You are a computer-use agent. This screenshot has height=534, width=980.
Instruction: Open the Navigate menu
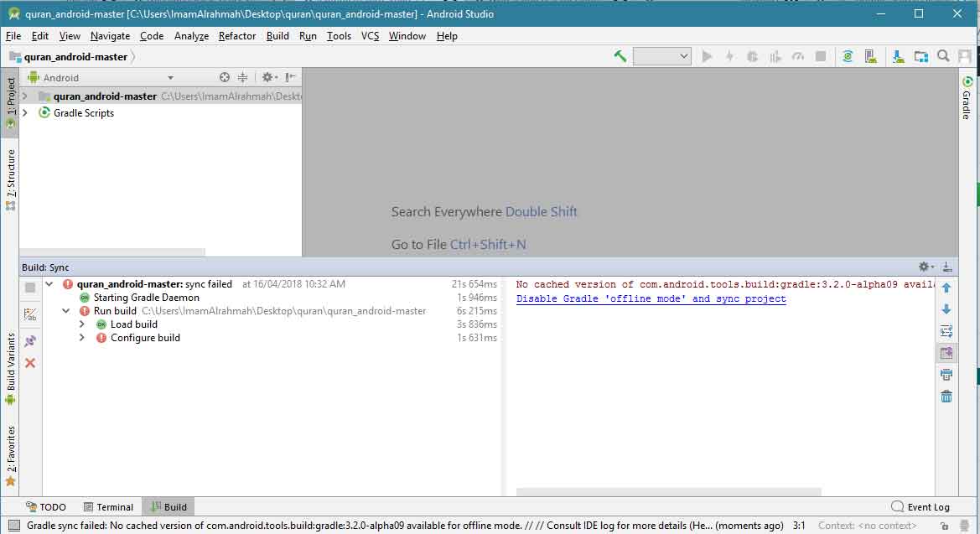pos(110,36)
